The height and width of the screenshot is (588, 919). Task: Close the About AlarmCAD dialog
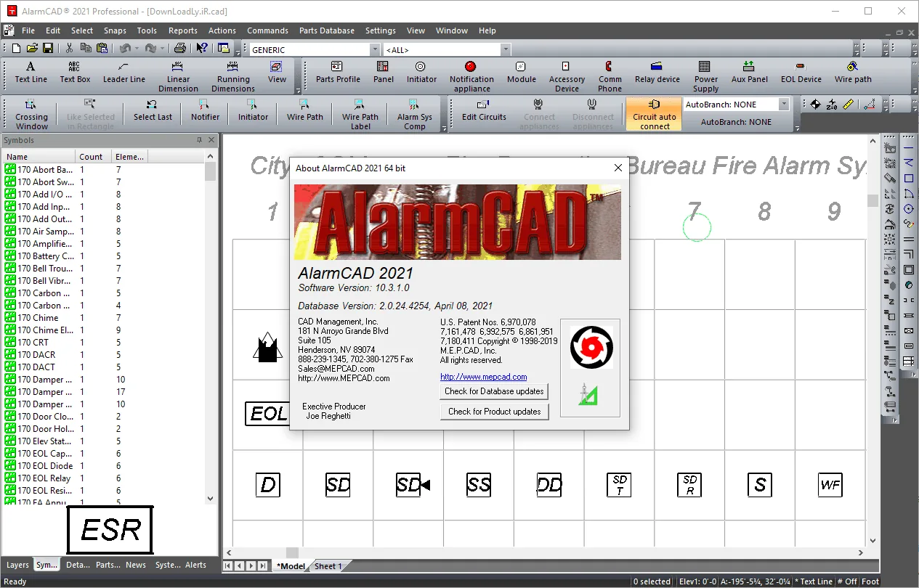(x=618, y=168)
